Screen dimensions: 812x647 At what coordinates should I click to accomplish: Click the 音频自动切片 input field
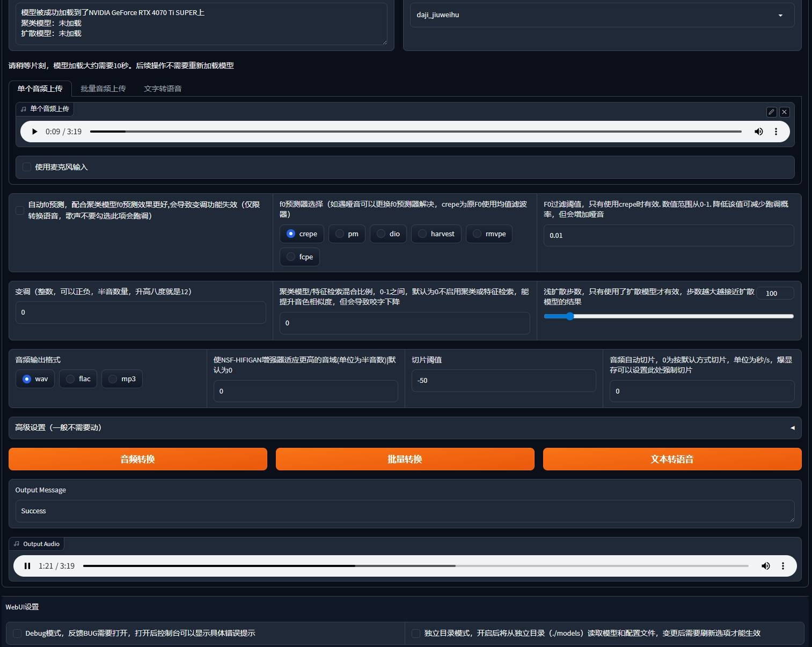pos(702,391)
